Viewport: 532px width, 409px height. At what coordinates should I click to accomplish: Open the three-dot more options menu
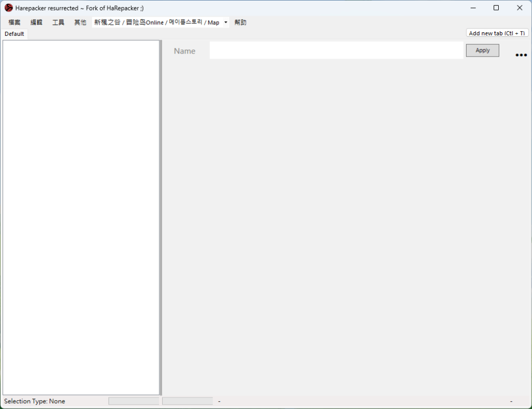[x=521, y=55]
